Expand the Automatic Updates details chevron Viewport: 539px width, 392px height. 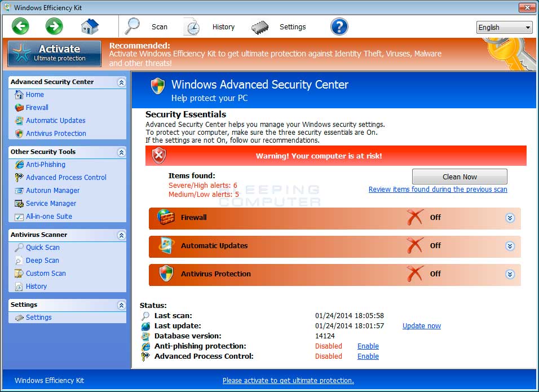(x=510, y=246)
